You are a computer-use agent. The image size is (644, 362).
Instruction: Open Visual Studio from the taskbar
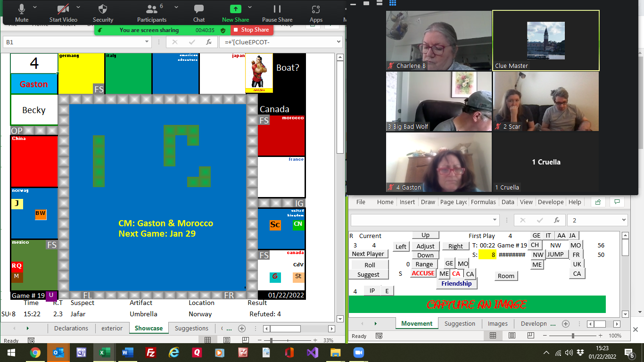(x=312, y=353)
